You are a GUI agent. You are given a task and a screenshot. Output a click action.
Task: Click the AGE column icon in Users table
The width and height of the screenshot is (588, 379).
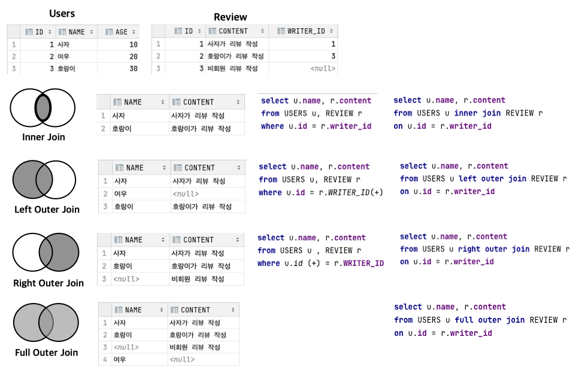[x=109, y=32]
